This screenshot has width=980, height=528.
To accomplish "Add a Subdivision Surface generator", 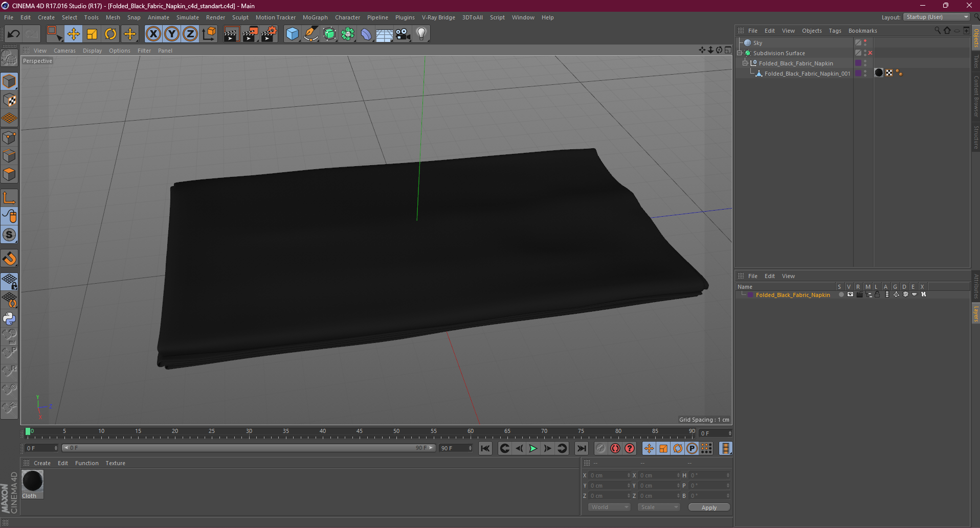I will 329,34.
